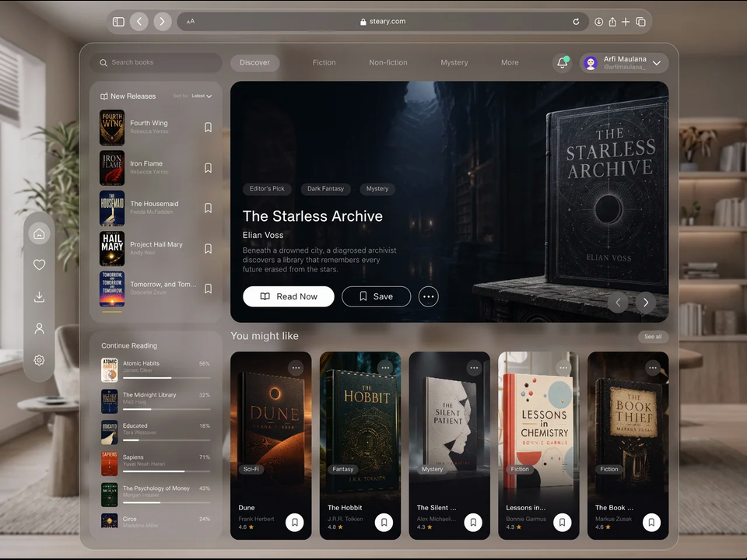Go to Home in the side rail
This screenshot has height=560, width=747.
(x=39, y=233)
